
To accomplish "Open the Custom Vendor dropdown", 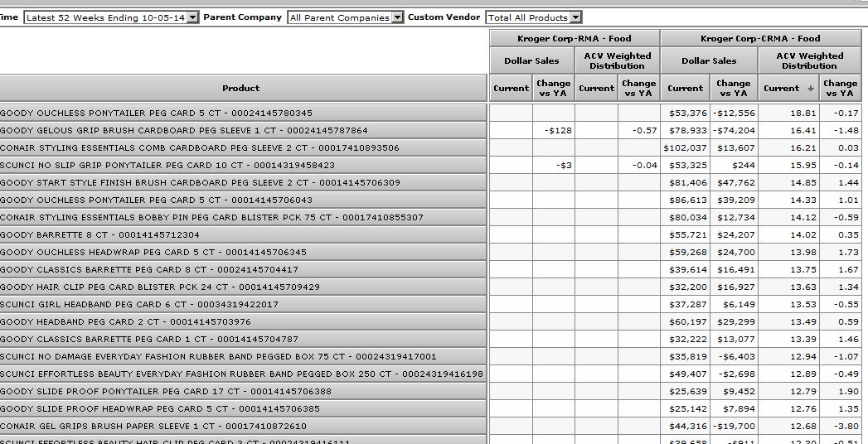I will 575,17.
